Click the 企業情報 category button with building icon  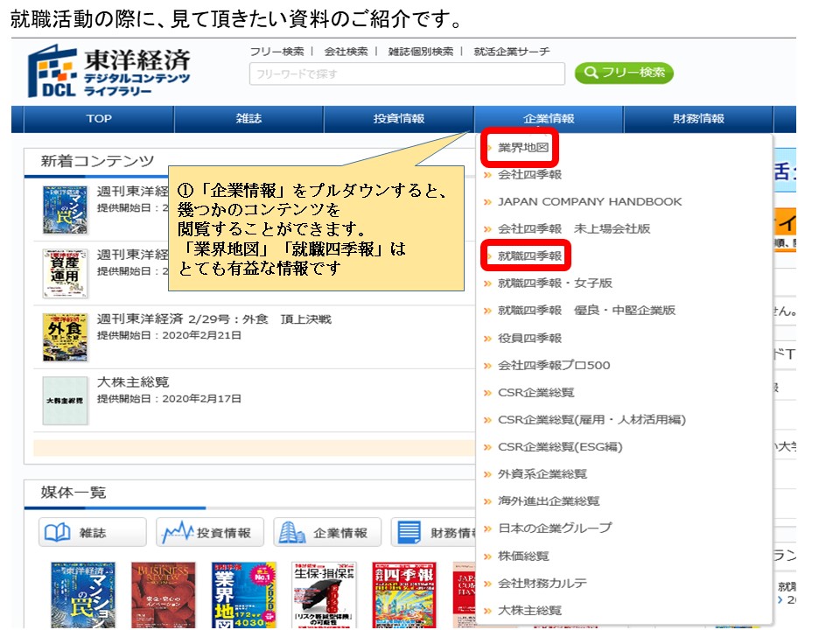coord(327,533)
